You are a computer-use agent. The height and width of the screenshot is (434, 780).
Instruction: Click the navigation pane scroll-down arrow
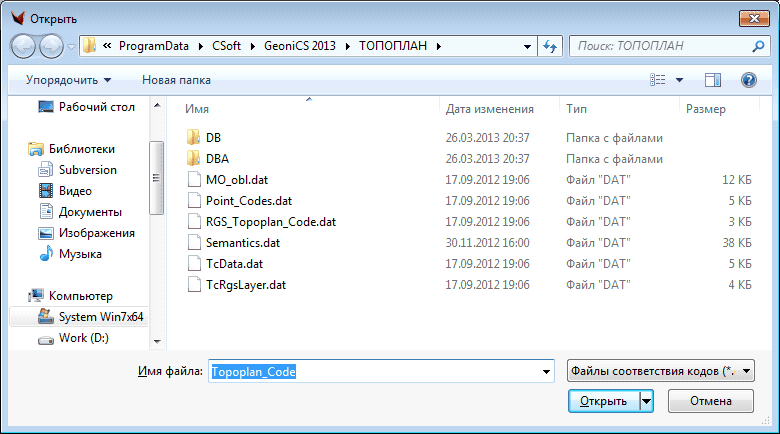[x=157, y=341]
